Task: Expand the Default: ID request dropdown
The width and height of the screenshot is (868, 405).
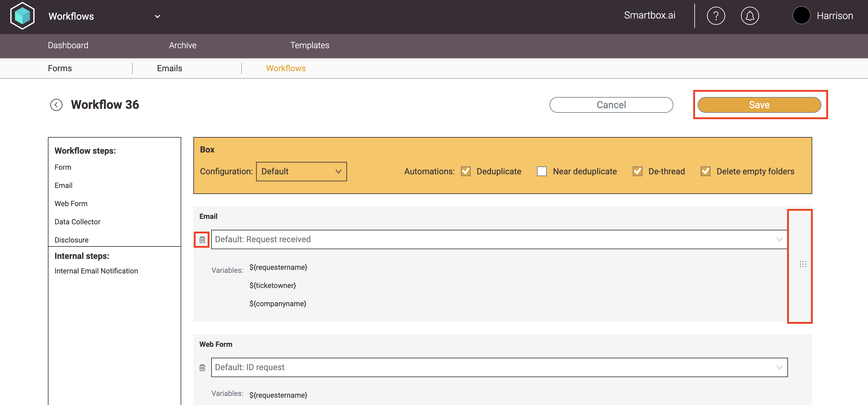Action: (x=499, y=367)
